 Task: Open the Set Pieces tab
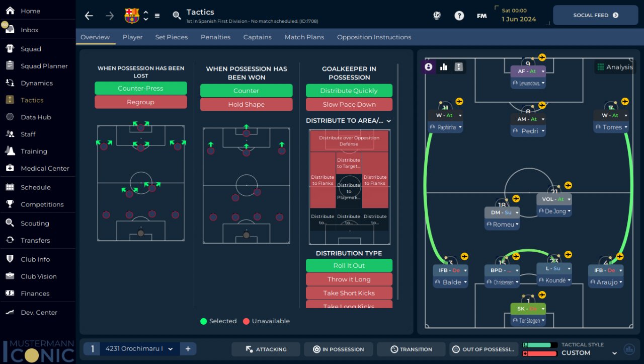point(172,37)
